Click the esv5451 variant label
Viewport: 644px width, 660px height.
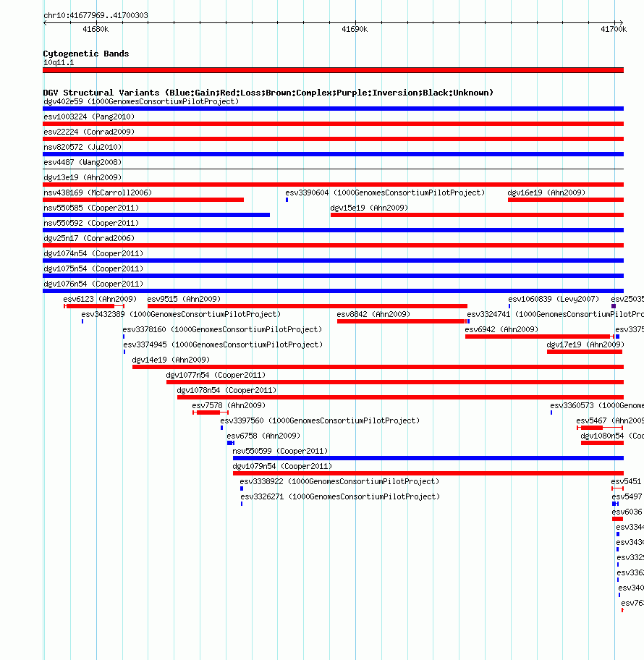tap(627, 481)
